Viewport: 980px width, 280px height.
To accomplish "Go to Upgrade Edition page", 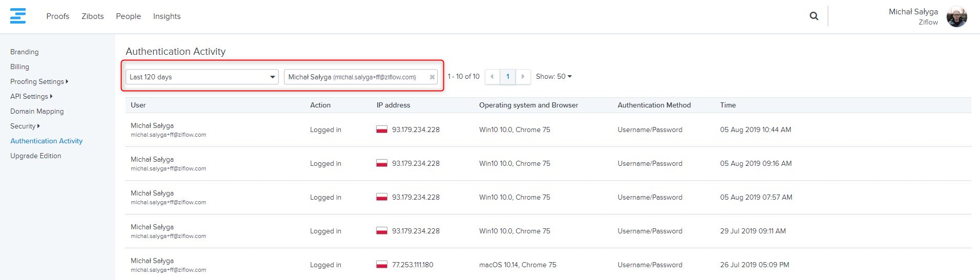I will point(35,156).
